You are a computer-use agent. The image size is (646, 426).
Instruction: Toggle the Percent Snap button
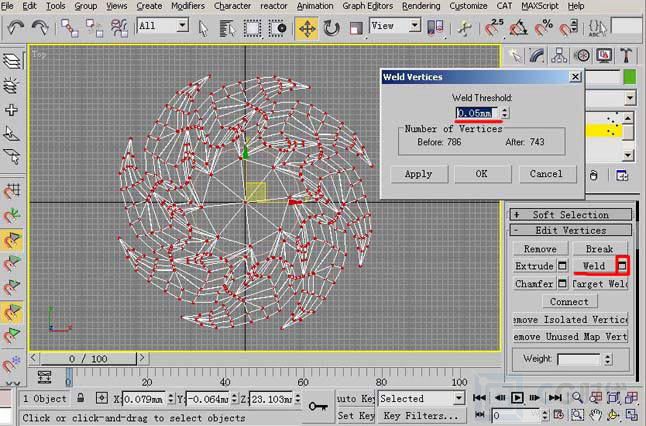(543, 28)
